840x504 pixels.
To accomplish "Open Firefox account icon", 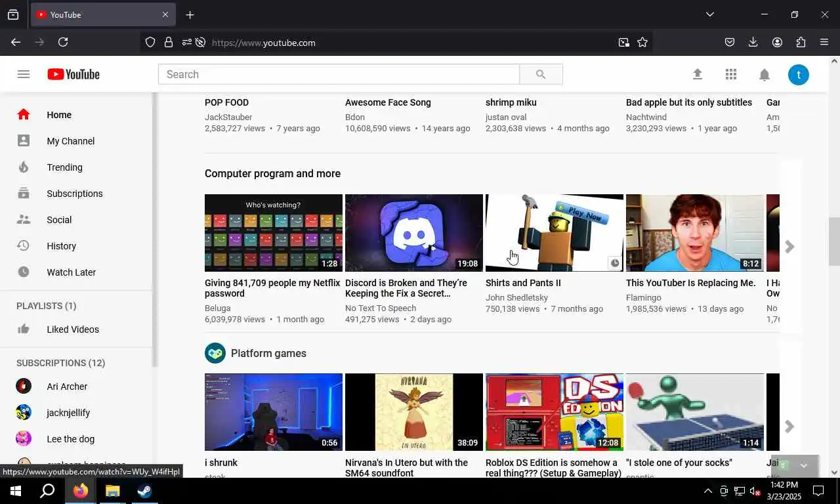I will click(777, 42).
